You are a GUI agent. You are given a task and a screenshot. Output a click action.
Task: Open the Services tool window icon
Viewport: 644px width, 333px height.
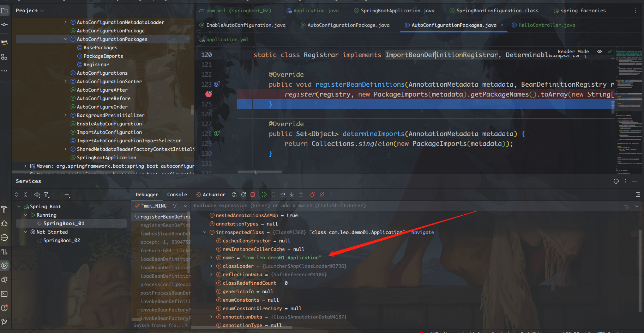[4, 266]
